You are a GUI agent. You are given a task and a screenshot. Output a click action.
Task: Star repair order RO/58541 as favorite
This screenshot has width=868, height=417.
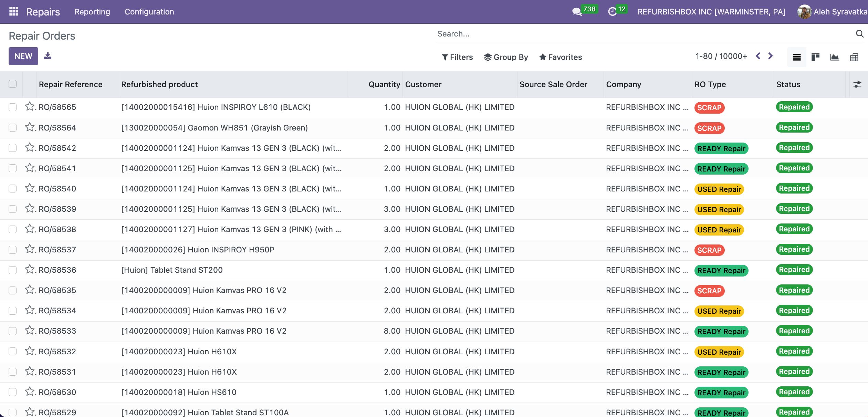coord(30,168)
